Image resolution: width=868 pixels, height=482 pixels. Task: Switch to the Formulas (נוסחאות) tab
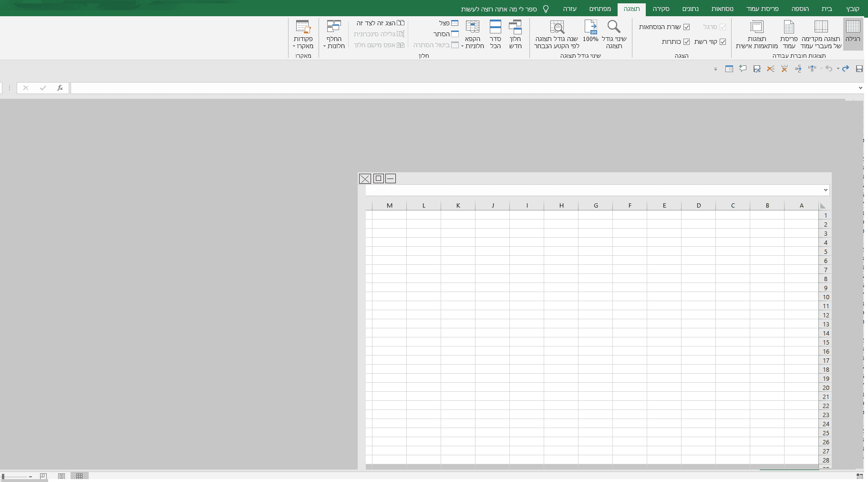click(723, 9)
